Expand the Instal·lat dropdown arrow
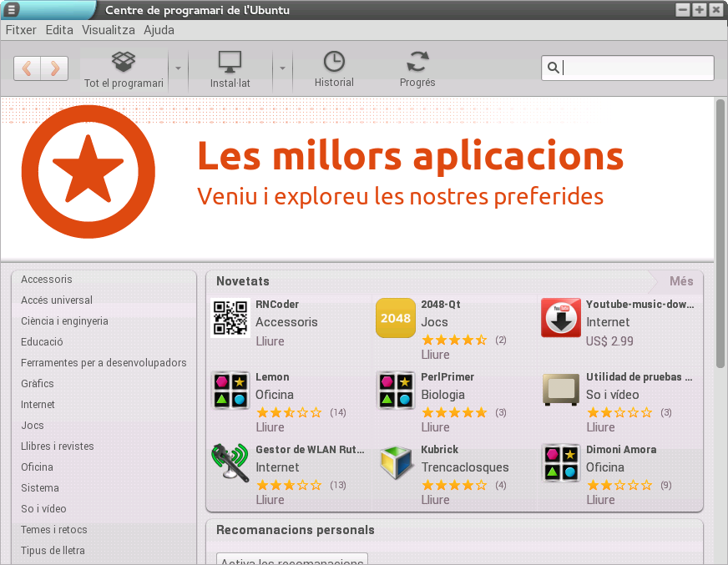728x565 pixels. coord(283,68)
